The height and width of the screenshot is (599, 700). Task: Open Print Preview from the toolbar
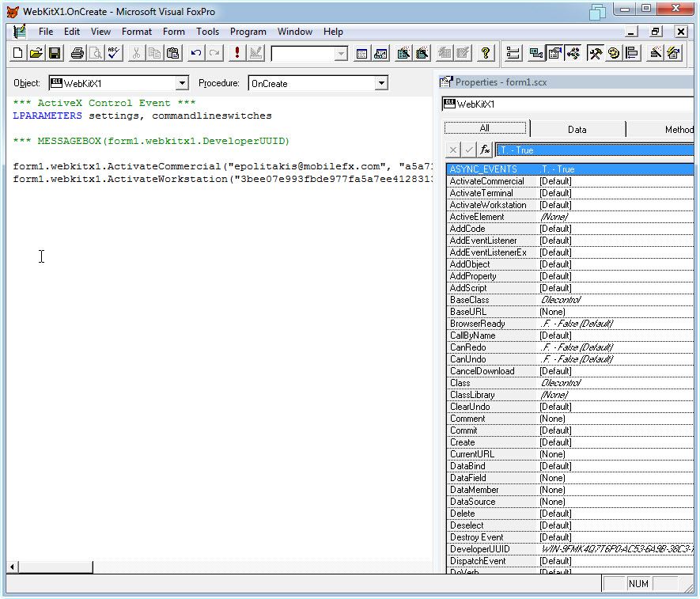(x=96, y=53)
